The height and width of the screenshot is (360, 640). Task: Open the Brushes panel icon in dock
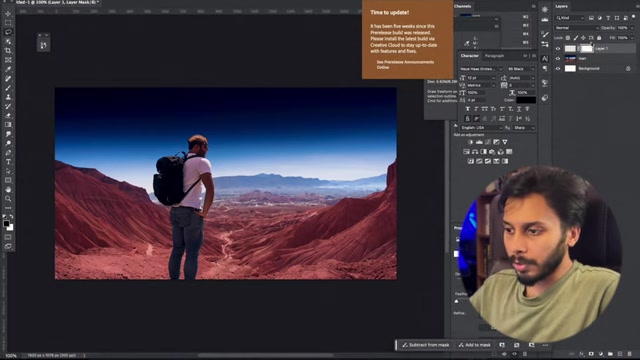coord(545,34)
